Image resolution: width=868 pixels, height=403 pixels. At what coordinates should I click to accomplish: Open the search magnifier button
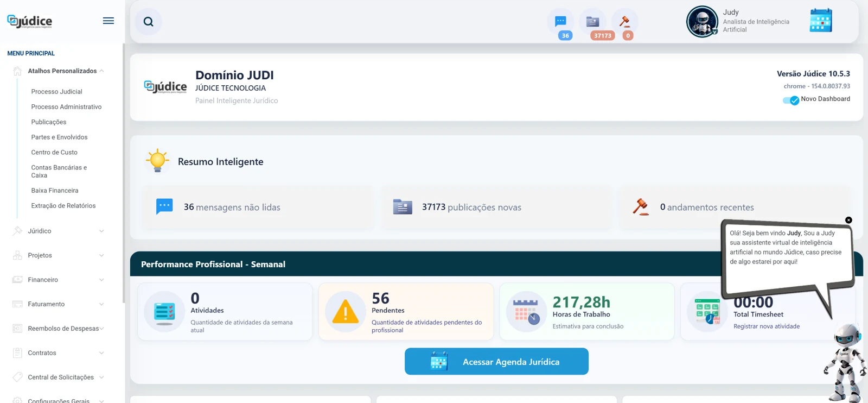coord(148,22)
